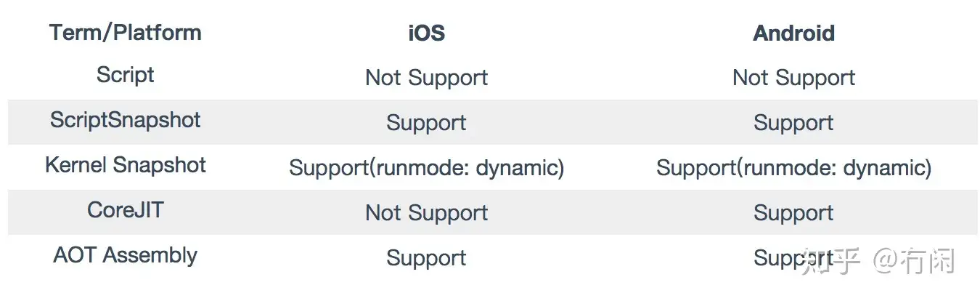Click Android Support cell for AOT Assembly
This screenshot has width=980, height=301.
pyautogui.click(x=777, y=258)
